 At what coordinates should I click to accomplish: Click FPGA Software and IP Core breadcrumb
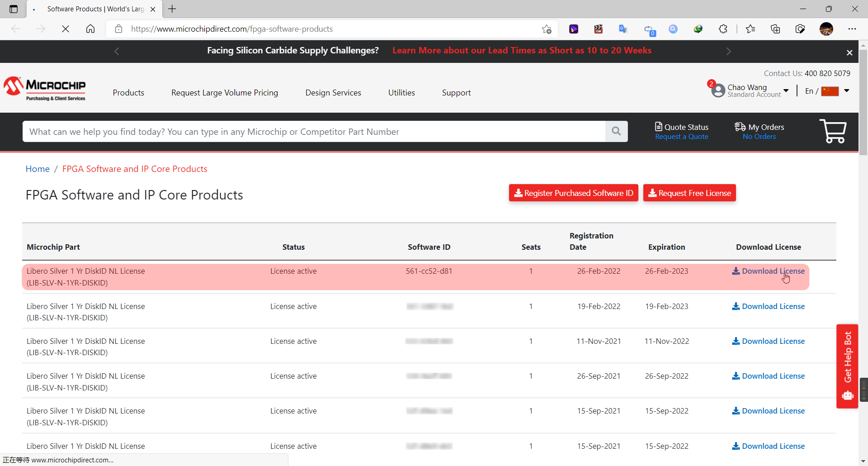click(x=135, y=169)
